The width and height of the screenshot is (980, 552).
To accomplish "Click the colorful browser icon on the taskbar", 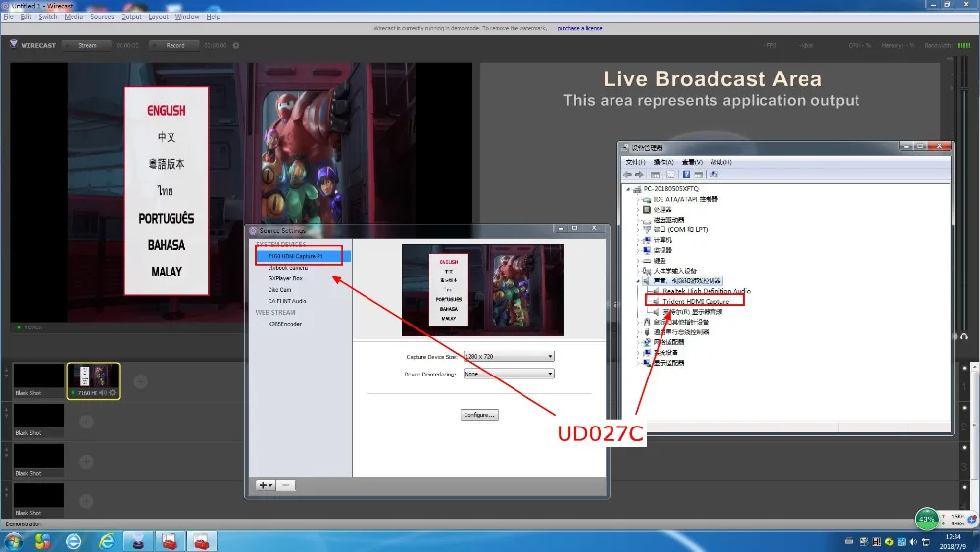I will pyautogui.click(x=42, y=541).
